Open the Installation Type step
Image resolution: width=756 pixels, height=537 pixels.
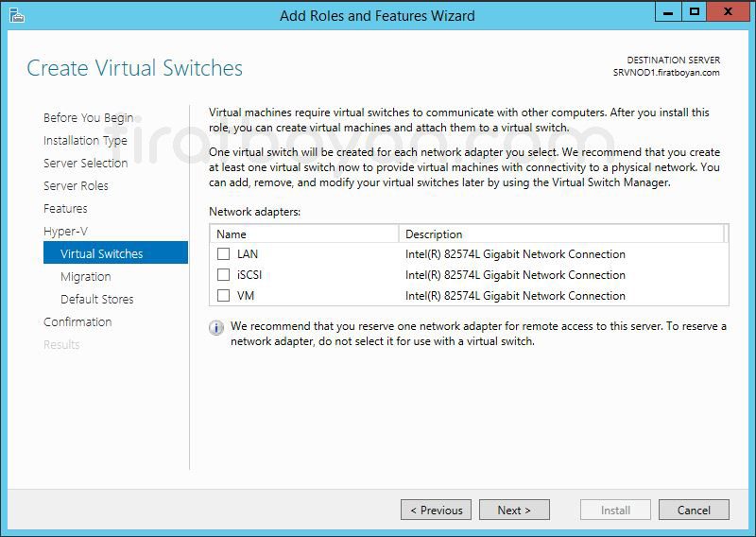pos(85,141)
